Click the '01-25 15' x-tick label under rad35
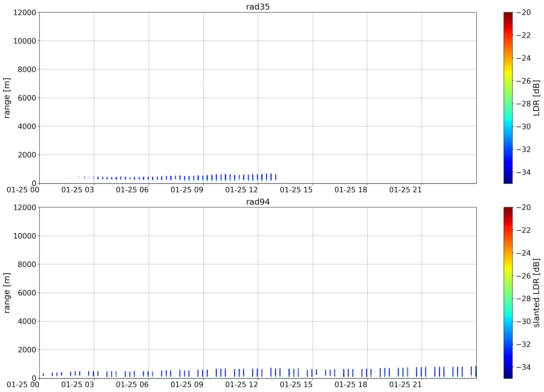 pyautogui.click(x=296, y=190)
